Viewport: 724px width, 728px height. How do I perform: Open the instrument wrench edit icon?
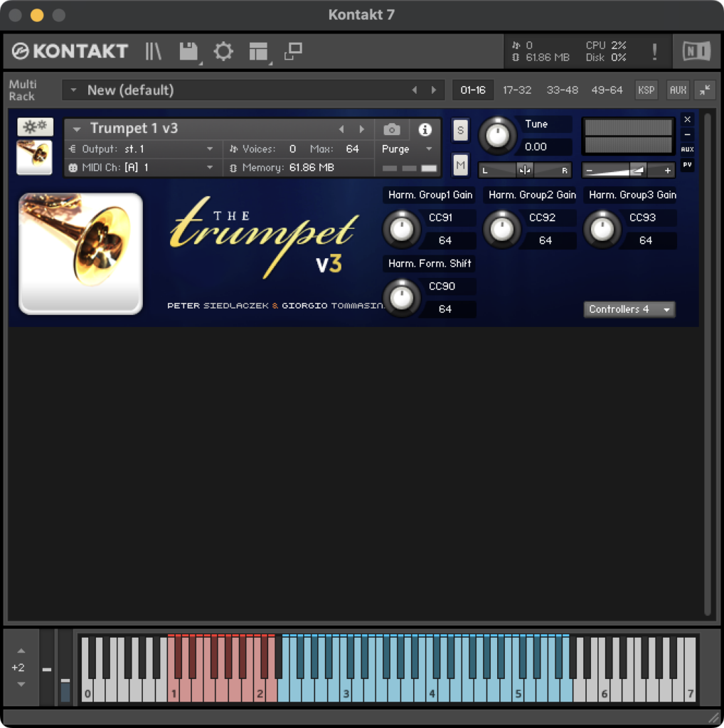tap(36, 127)
